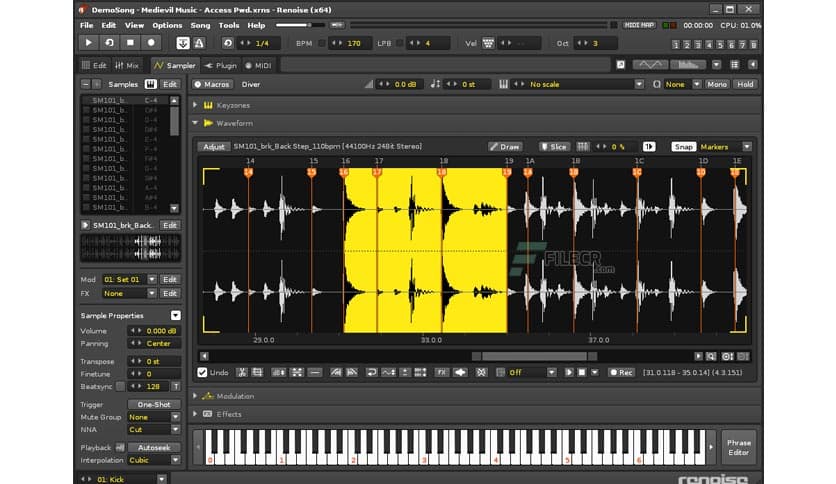Toggle the Snap button

point(684,147)
